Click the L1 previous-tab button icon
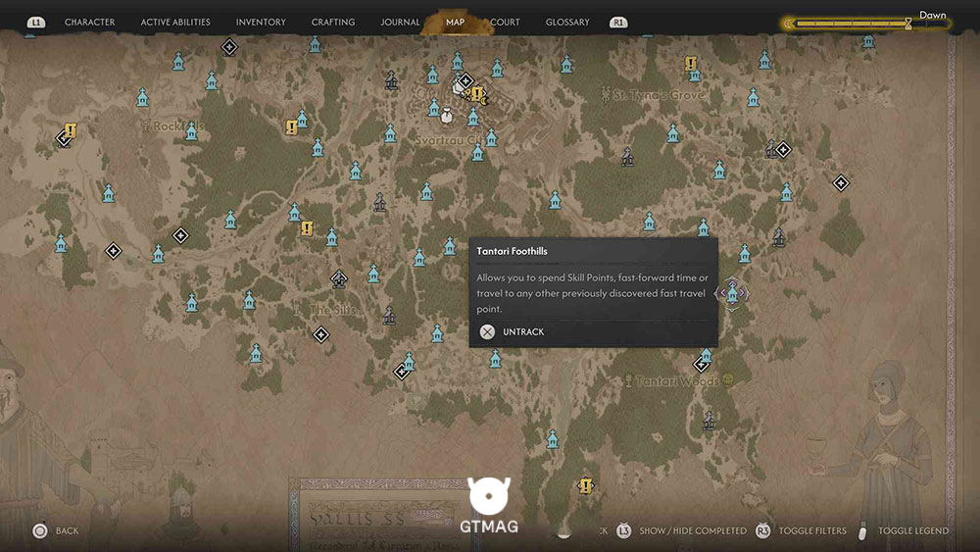 (x=36, y=23)
